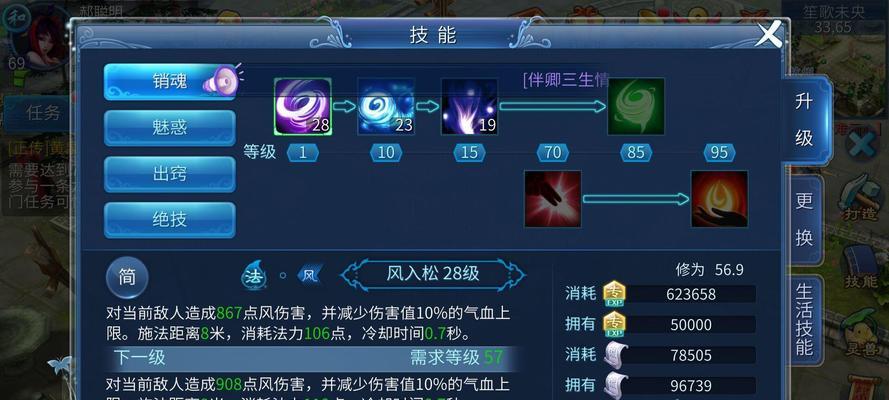
Task: Select the orange flame palm skill icon
Action: pos(719,199)
